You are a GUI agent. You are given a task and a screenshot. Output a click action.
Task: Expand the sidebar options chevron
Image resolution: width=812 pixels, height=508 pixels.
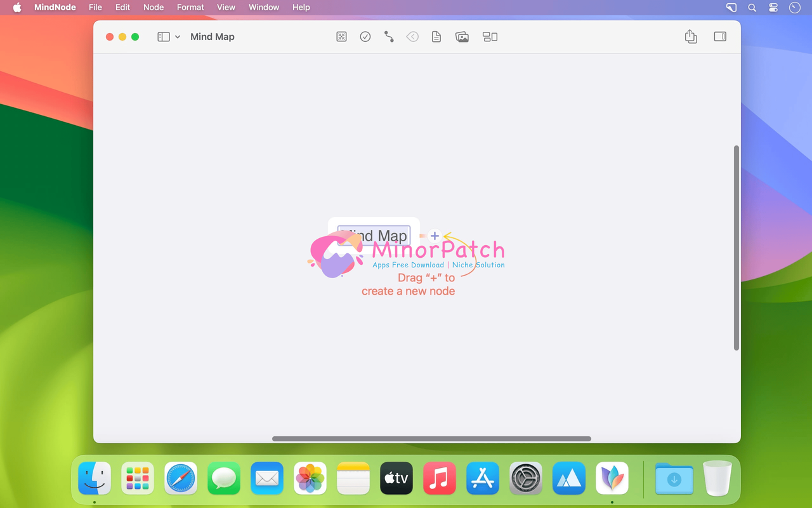[178, 37]
